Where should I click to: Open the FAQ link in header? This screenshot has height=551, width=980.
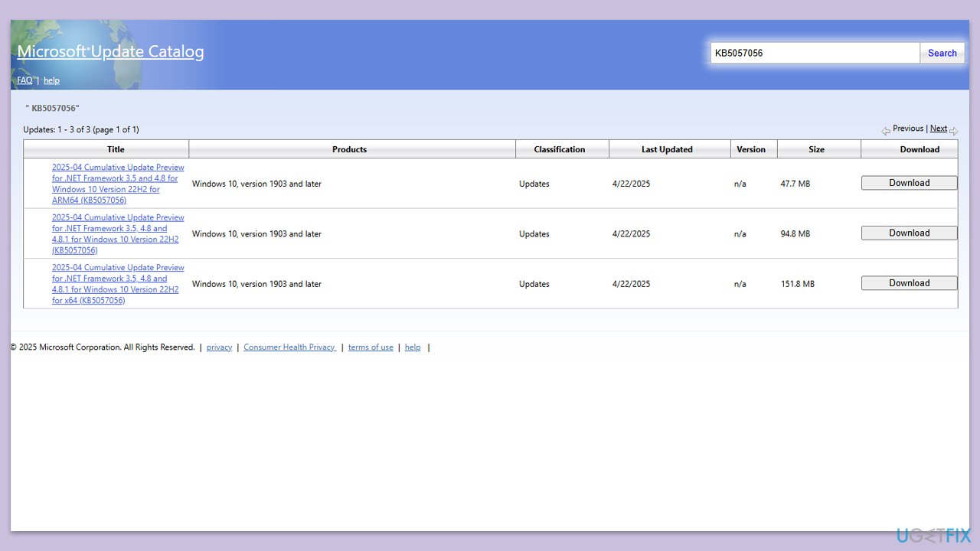(x=24, y=80)
